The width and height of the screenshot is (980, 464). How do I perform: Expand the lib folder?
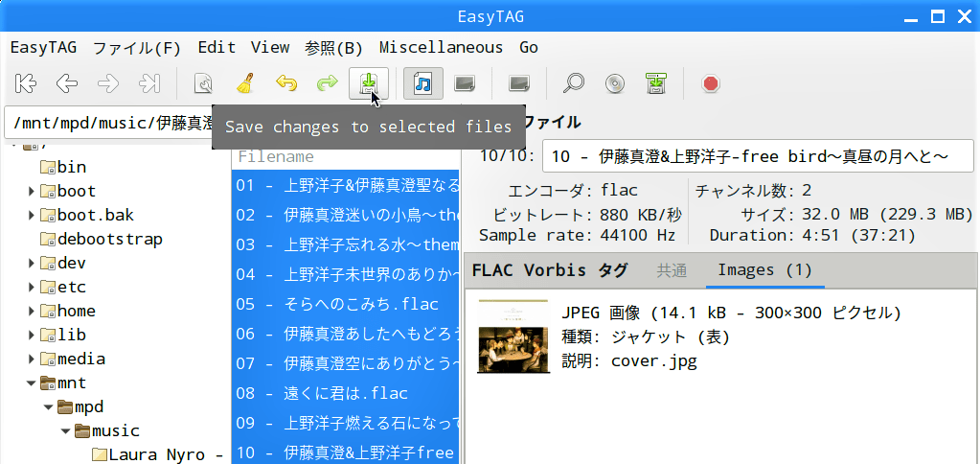[32, 336]
